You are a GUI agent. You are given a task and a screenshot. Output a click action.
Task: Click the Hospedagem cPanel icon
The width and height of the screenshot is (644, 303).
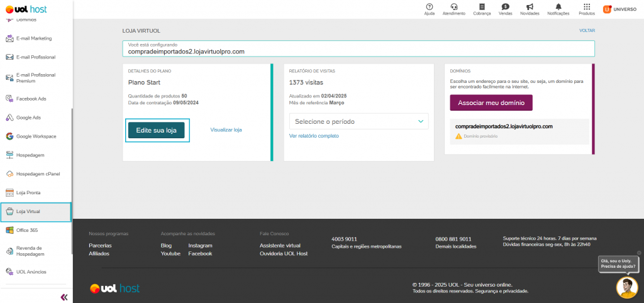tap(9, 174)
